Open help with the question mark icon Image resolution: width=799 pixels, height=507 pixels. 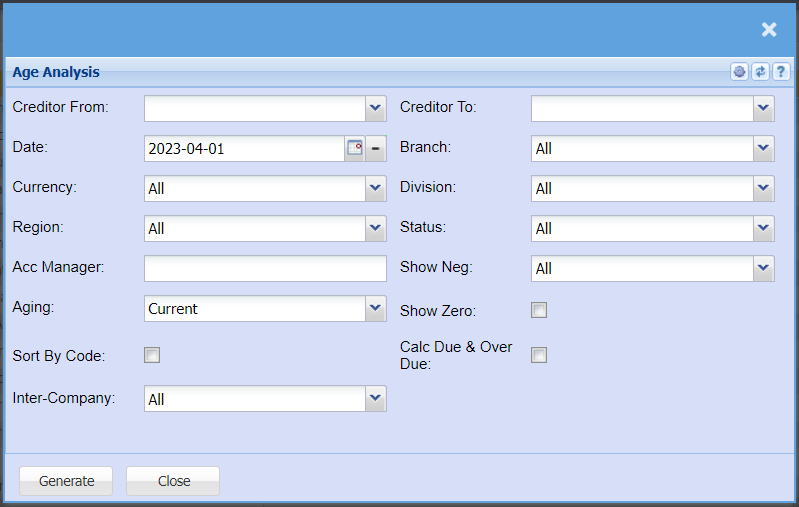pos(781,72)
